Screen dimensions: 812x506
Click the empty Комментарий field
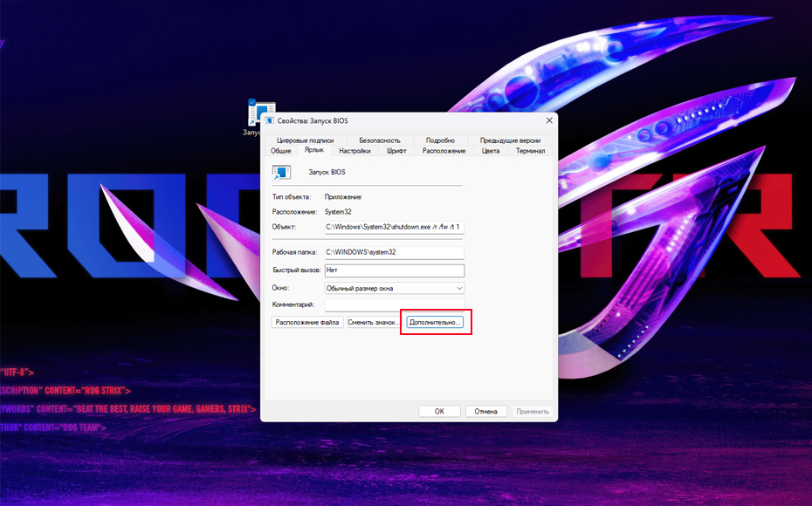pyautogui.click(x=394, y=304)
